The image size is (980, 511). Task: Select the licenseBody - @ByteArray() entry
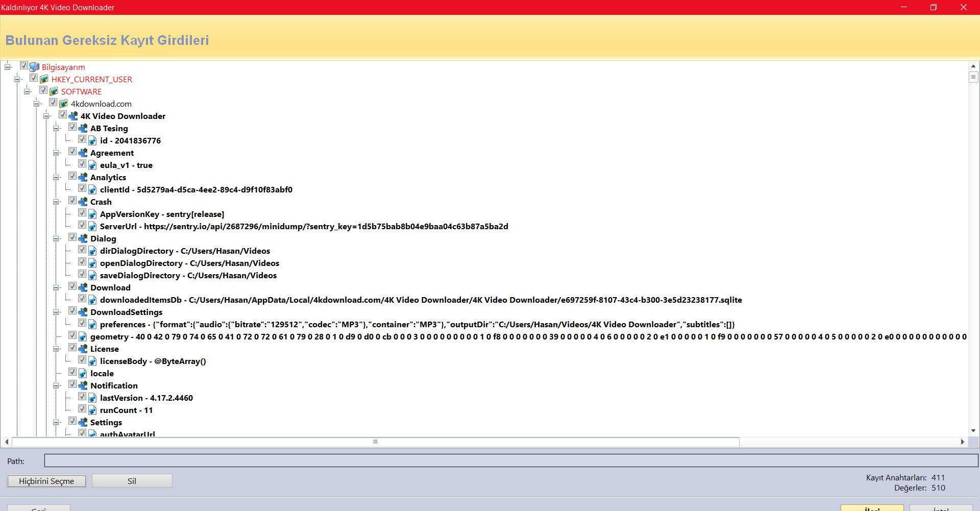pos(153,361)
